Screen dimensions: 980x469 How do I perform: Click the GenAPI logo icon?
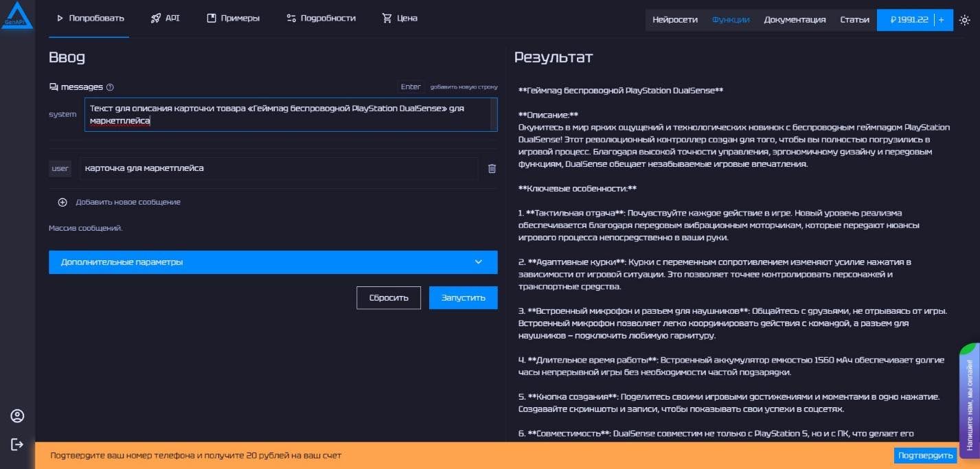pyautogui.click(x=17, y=16)
